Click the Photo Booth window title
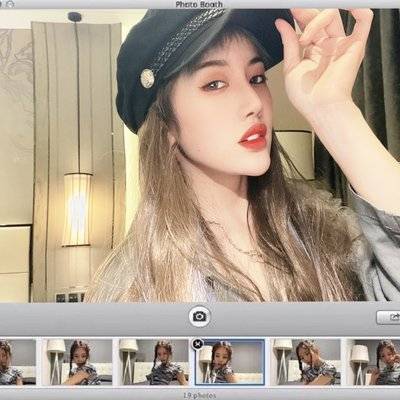 199,4
